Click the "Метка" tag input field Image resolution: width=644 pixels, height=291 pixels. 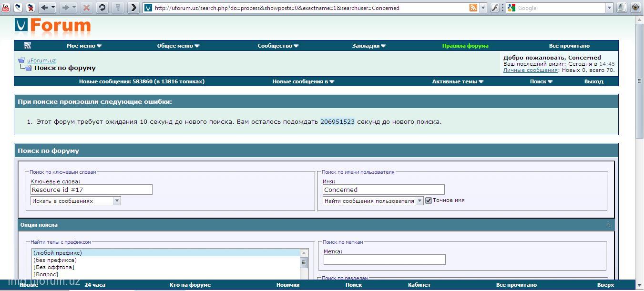pyautogui.click(x=384, y=260)
